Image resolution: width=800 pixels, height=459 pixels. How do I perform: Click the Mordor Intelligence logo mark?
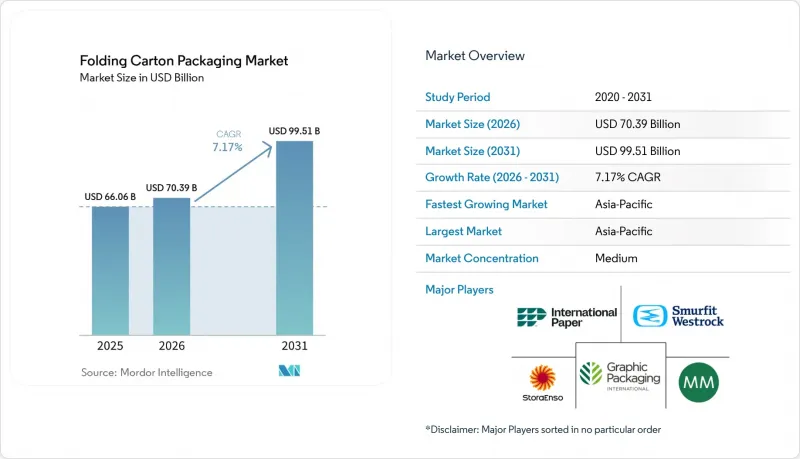[289, 371]
